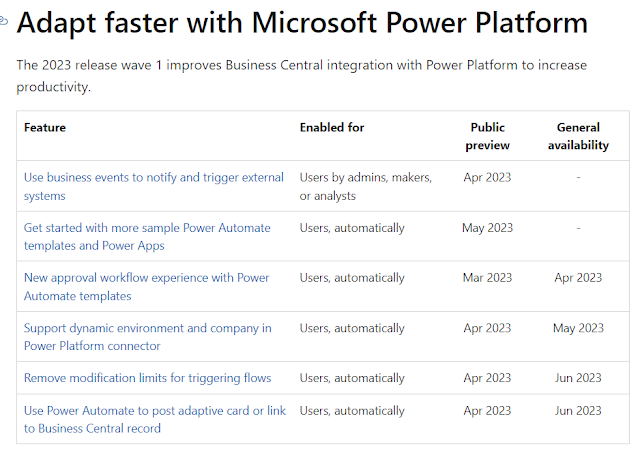Open Remove modification limits for triggering flows
Viewport: 640px width, 451px height.
click(x=147, y=378)
